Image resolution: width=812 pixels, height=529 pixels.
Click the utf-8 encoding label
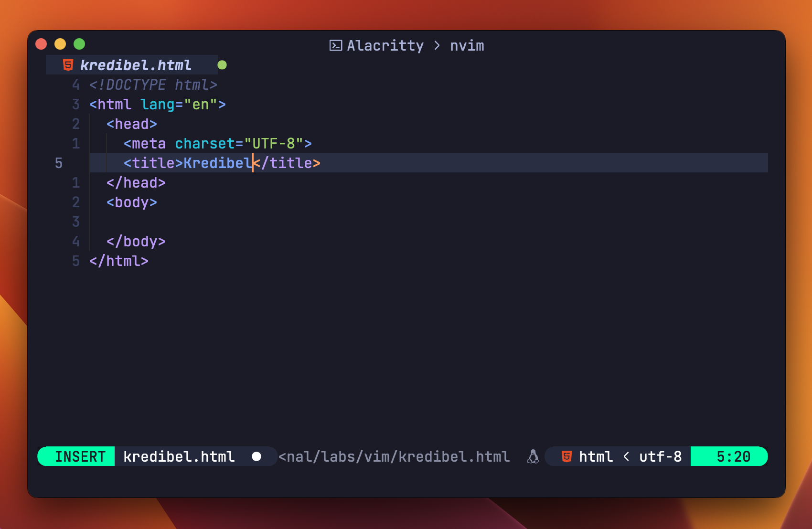pyautogui.click(x=661, y=456)
